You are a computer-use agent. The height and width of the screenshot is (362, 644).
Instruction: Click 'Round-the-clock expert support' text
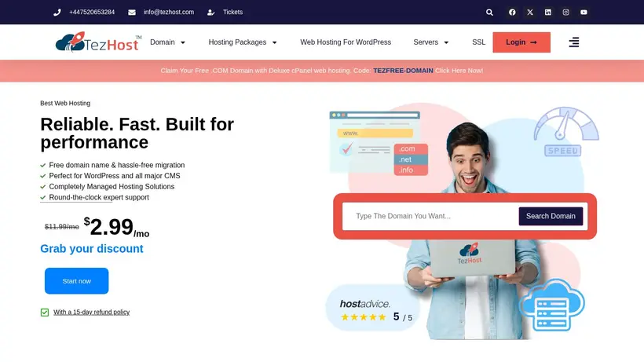99,197
